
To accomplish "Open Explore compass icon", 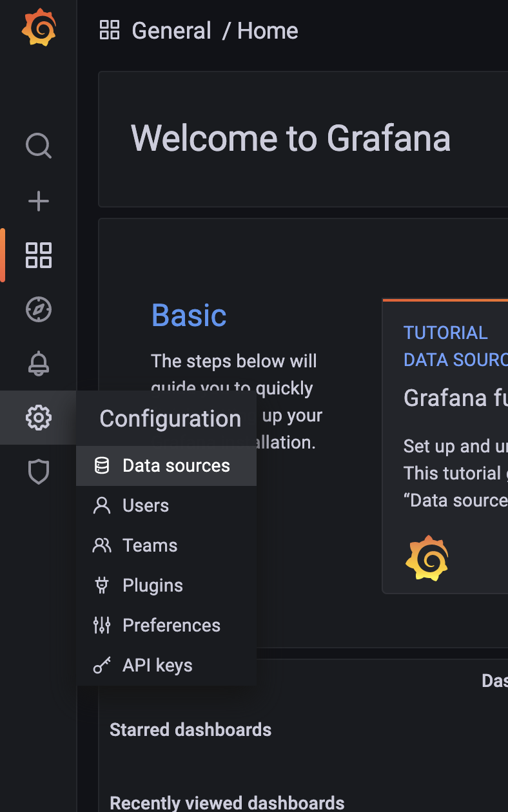I will click(39, 309).
